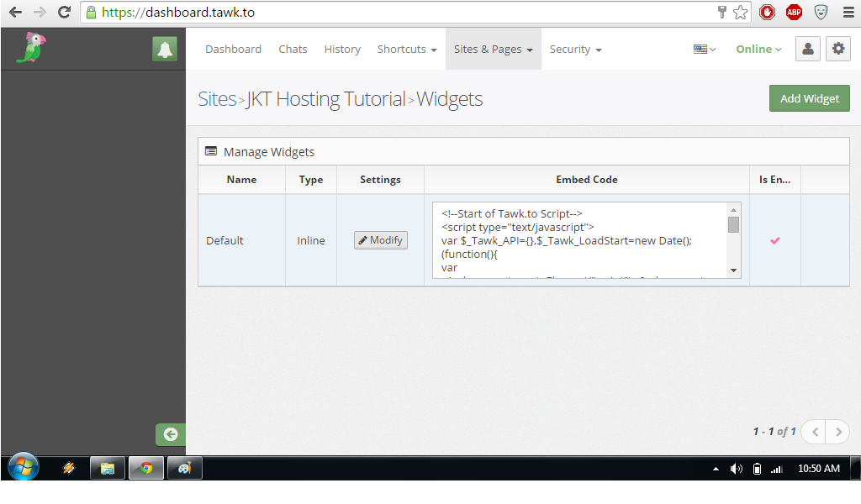The height and width of the screenshot is (504, 861).
Task: Open the Windows Start orb
Action: pyautogui.click(x=24, y=467)
